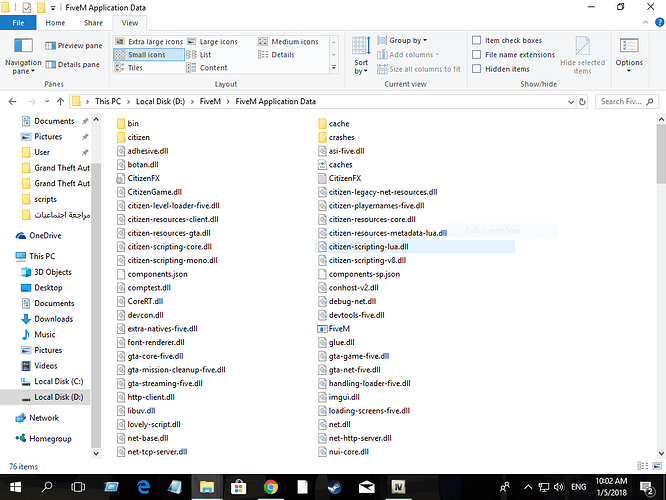The height and width of the screenshot is (500, 666).
Task: Open the Mail app from the taskbar
Action: (366, 487)
